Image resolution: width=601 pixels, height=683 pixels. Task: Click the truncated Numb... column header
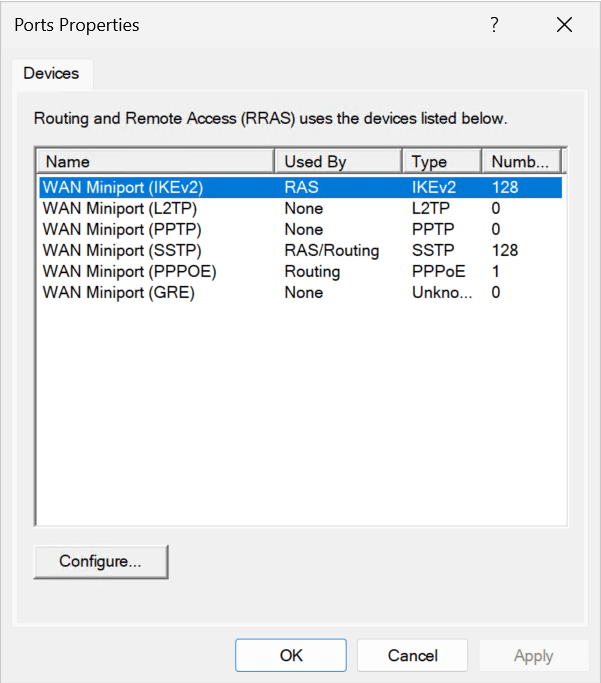tap(520, 161)
